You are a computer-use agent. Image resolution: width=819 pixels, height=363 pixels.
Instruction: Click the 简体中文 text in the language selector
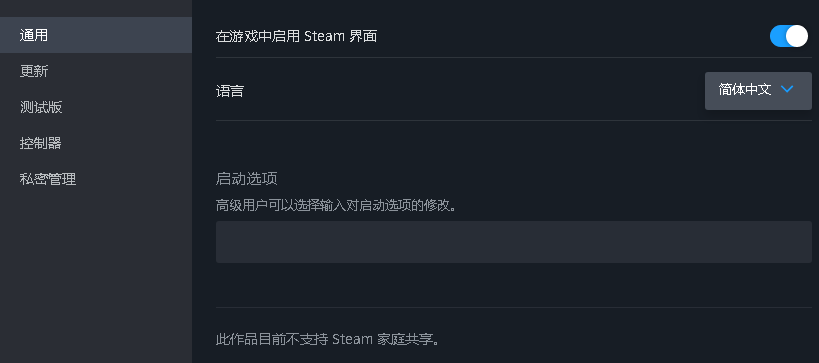tap(745, 89)
